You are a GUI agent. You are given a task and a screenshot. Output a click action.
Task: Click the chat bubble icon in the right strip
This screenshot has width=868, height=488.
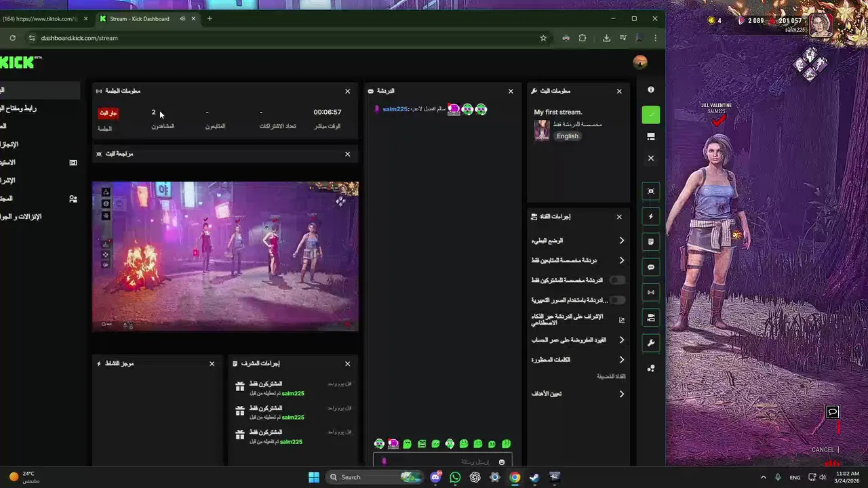[x=651, y=267]
